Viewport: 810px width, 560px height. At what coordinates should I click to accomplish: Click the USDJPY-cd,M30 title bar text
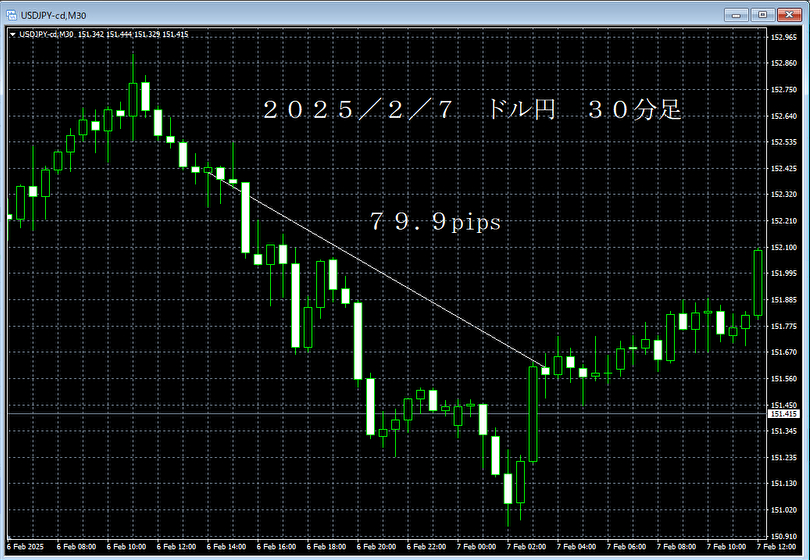53,15
